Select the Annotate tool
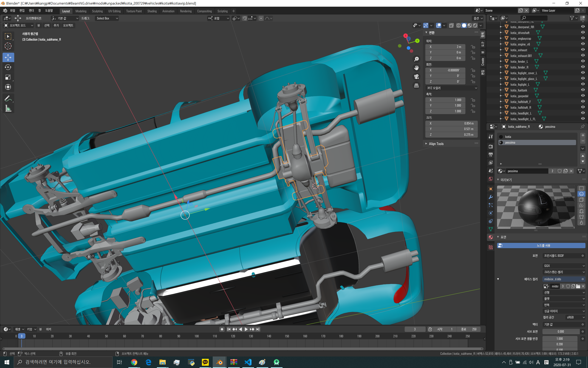588x368 pixels. [8, 99]
